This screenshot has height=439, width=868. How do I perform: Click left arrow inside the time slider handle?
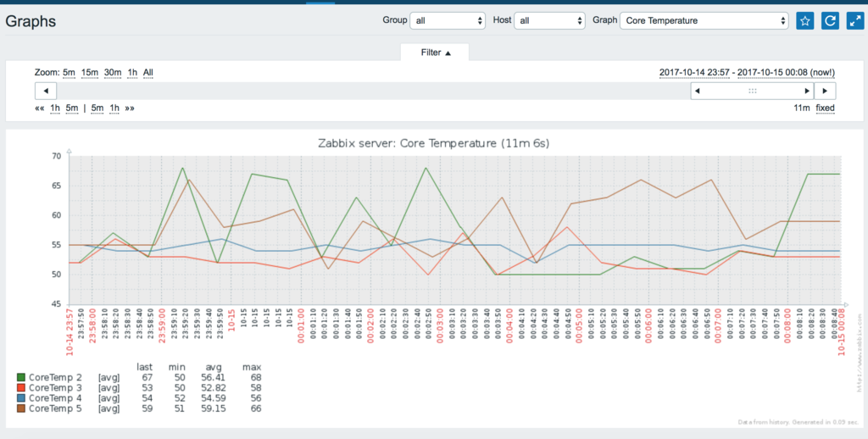[x=698, y=91]
